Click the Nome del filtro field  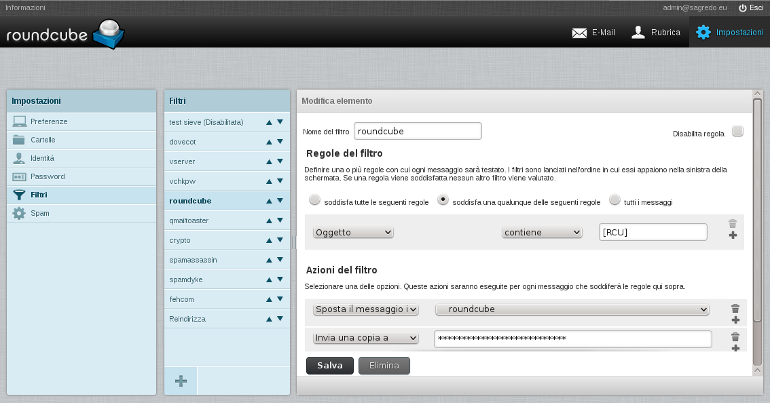pyautogui.click(x=418, y=131)
